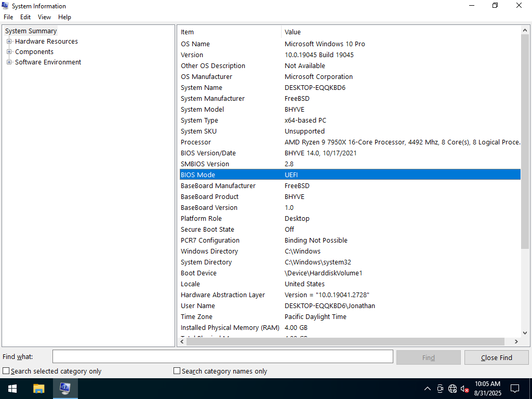This screenshot has height=399, width=532.
Task: Click the Close Find button
Action: [496, 357]
